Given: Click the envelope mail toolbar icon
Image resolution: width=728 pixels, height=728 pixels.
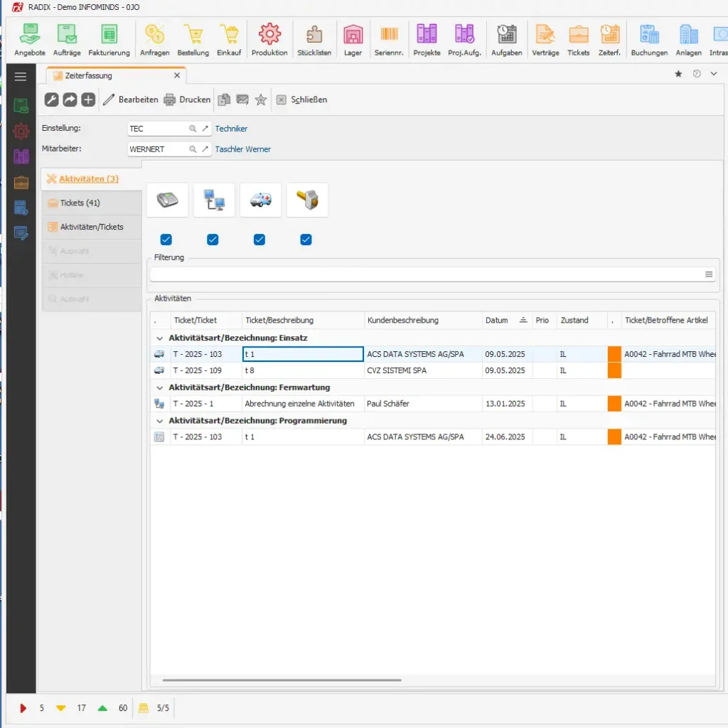Looking at the screenshot, I should tap(242, 100).
